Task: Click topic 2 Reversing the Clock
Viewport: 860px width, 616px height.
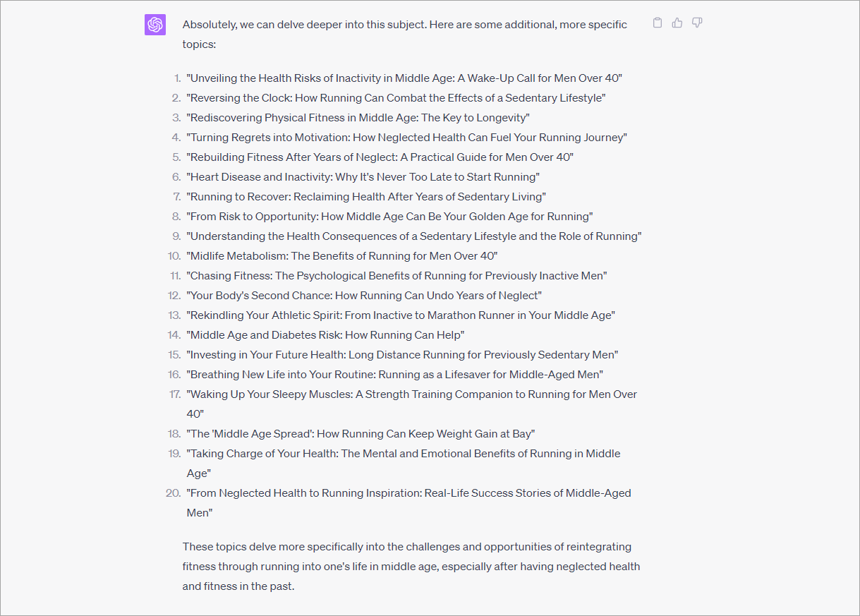Action: [396, 98]
